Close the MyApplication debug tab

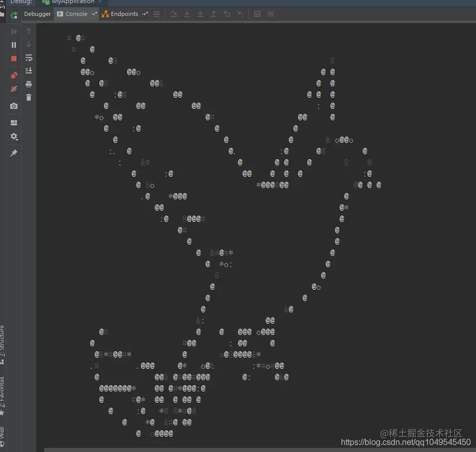[x=100, y=2]
